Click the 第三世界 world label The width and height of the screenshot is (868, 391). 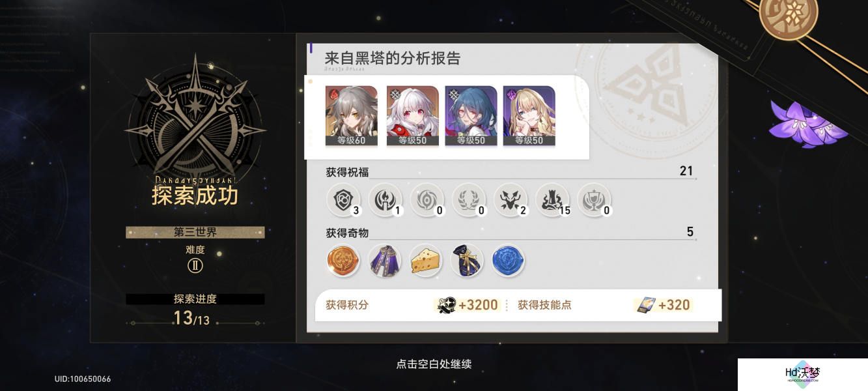[195, 232]
